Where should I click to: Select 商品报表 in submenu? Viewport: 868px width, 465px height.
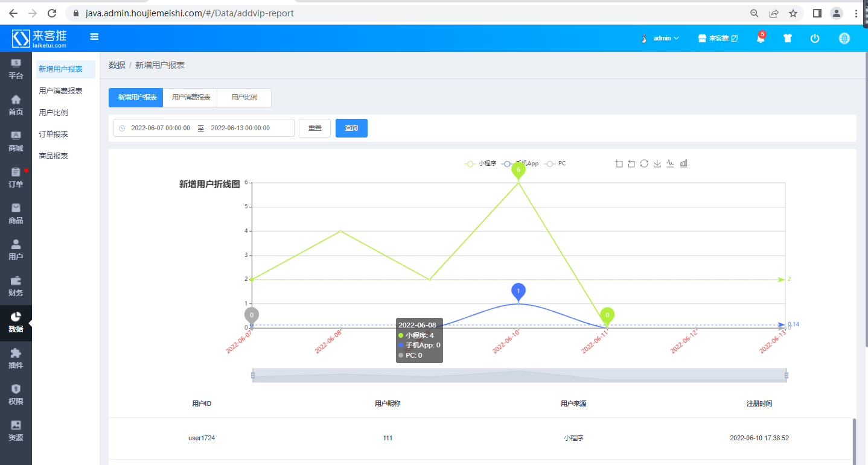53,156
